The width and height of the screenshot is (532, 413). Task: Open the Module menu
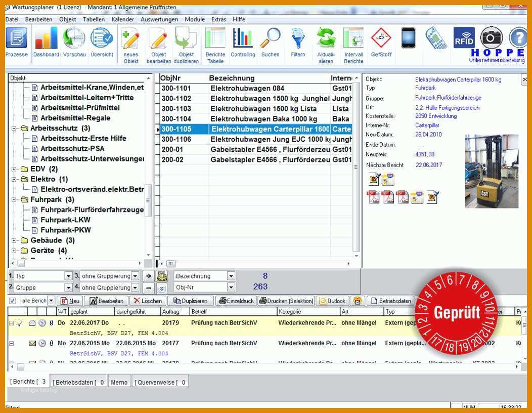(195, 19)
